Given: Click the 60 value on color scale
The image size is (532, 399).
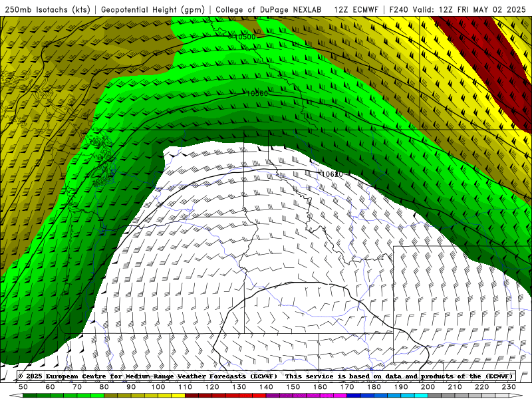Looking at the screenshot, I should 51,387.
